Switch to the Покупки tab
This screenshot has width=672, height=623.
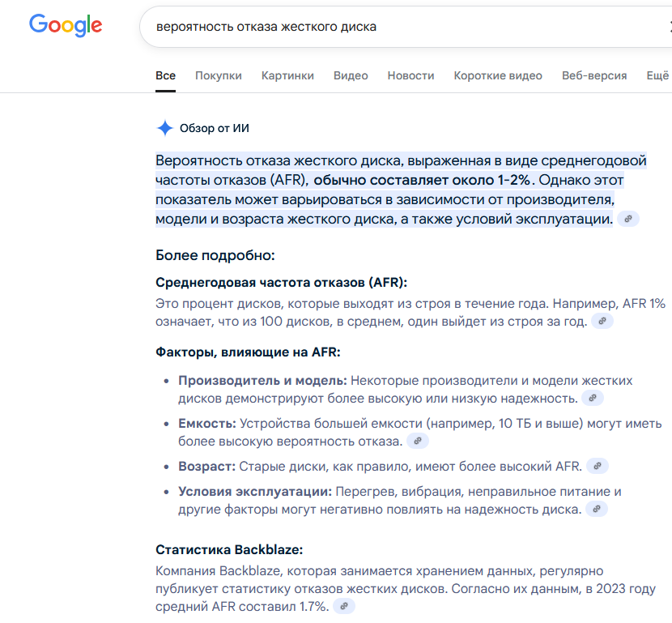pyautogui.click(x=218, y=76)
